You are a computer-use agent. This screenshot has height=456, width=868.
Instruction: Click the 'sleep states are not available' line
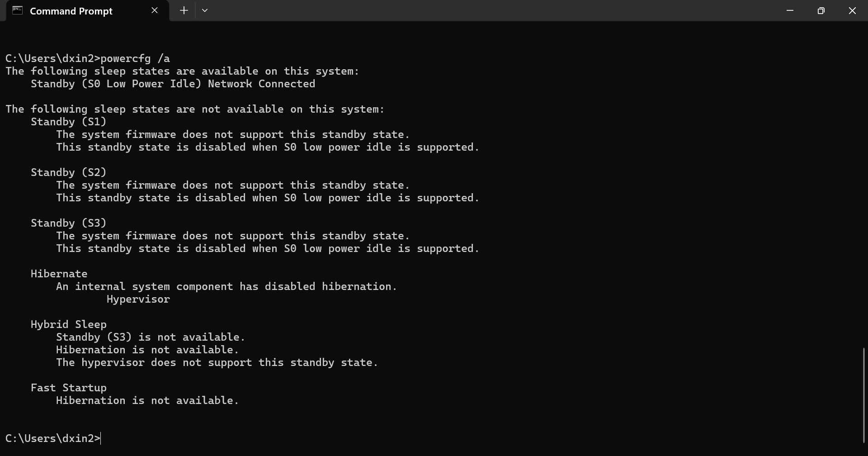[x=195, y=109]
